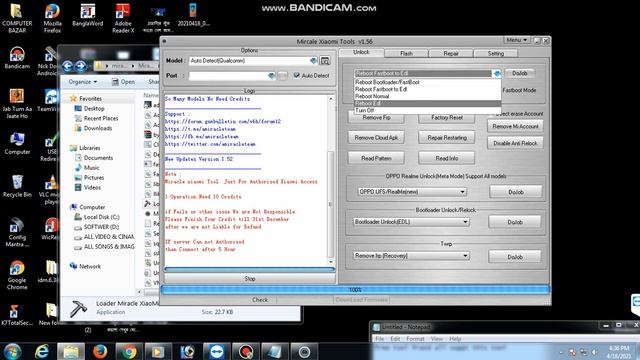Image resolution: width=640 pixels, height=360 pixels.
Task: Click Remove Cloud Apk button
Action: click(376, 138)
